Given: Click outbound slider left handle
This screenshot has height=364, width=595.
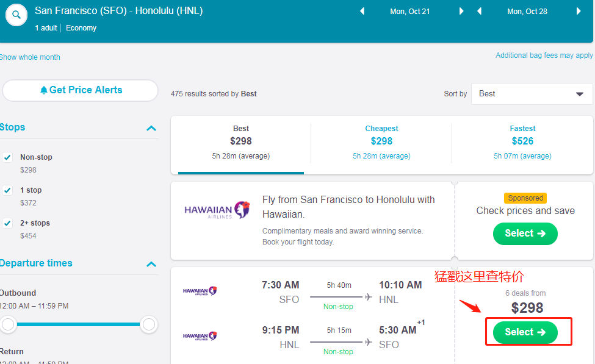Looking at the screenshot, I should click(8, 324).
